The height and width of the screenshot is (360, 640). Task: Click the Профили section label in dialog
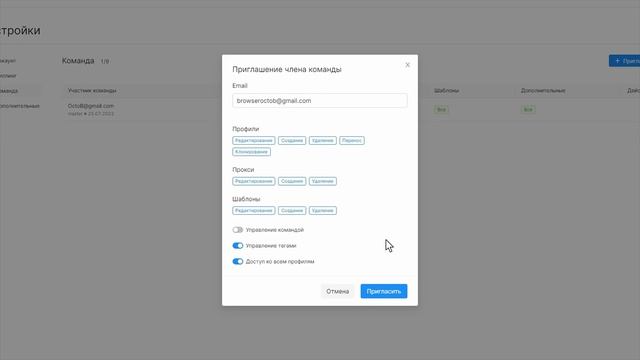(246, 129)
